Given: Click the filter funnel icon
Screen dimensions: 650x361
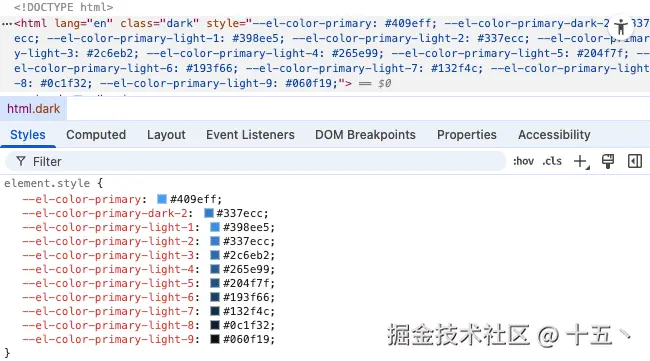Looking at the screenshot, I should click(x=21, y=161).
